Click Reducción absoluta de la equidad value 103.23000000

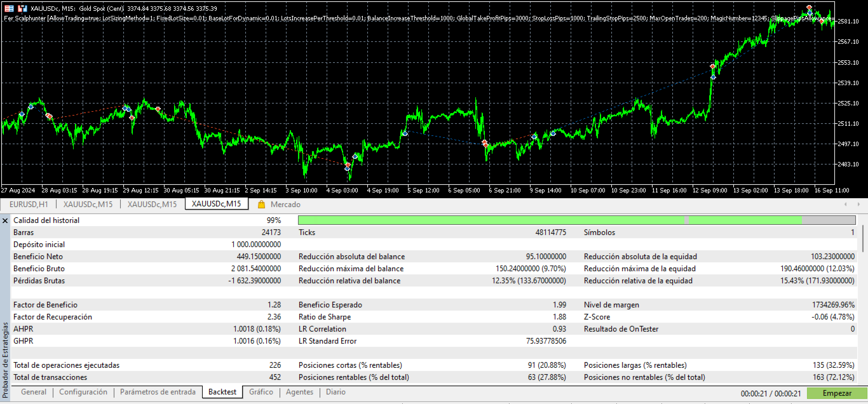pyautogui.click(x=833, y=257)
